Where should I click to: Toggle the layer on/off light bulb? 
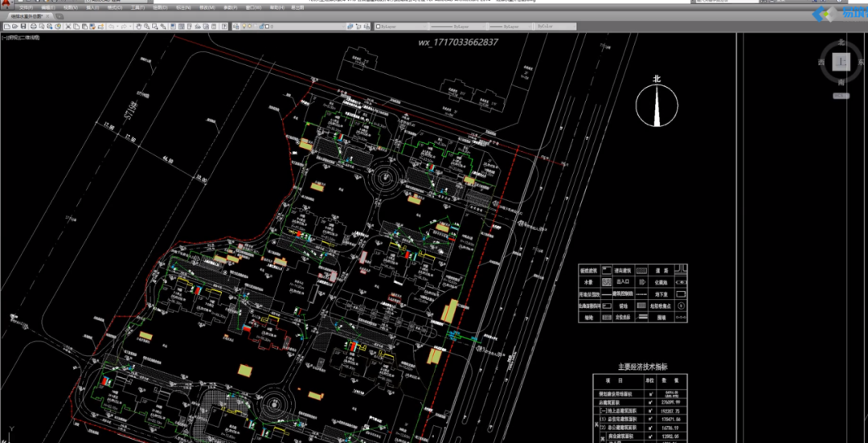point(244,27)
